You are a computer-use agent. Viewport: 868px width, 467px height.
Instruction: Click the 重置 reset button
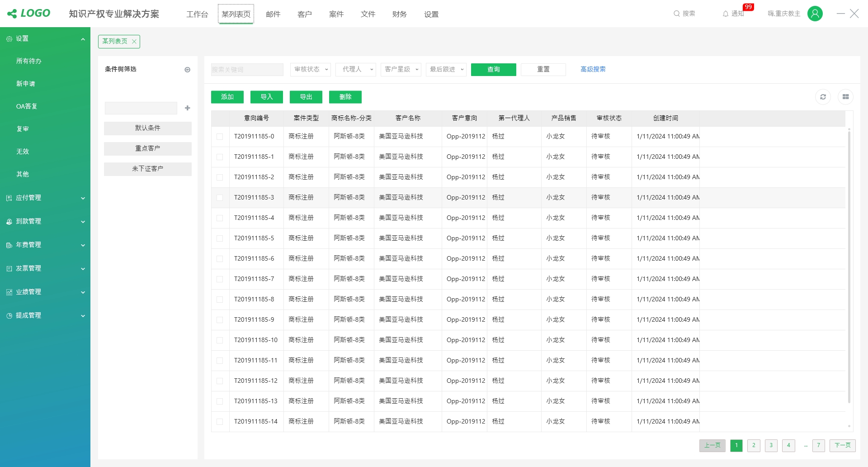coord(543,69)
